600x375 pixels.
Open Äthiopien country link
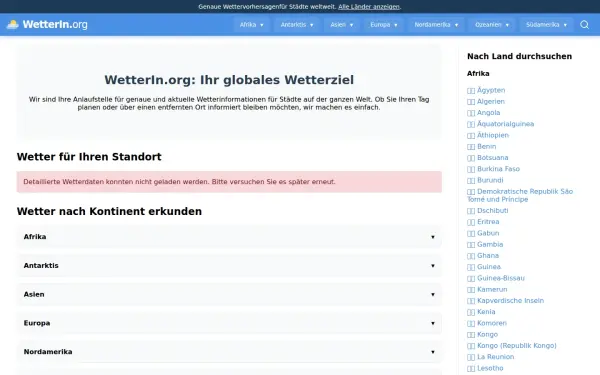[x=488, y=135]
